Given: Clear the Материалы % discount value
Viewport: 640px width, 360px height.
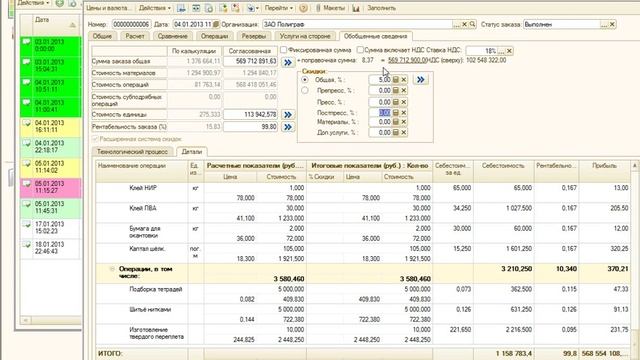Looking at the screenshot, I should pos(404,122).
